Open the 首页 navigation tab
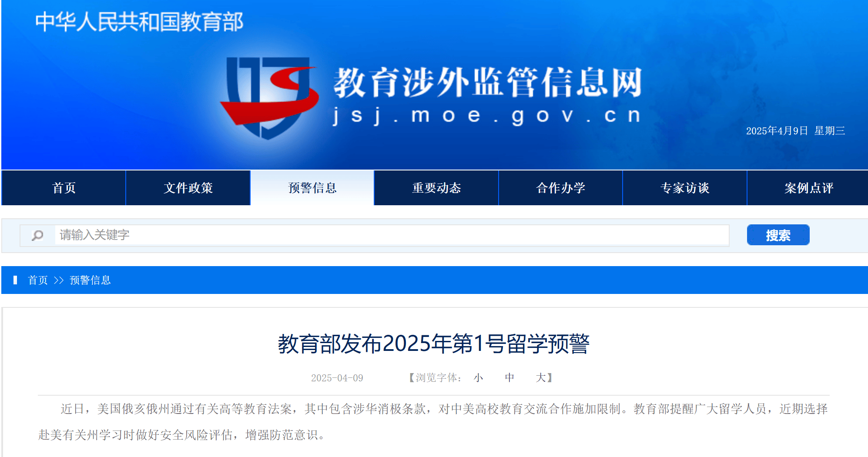This screenshot has height=457, width=868. point(64,188)
